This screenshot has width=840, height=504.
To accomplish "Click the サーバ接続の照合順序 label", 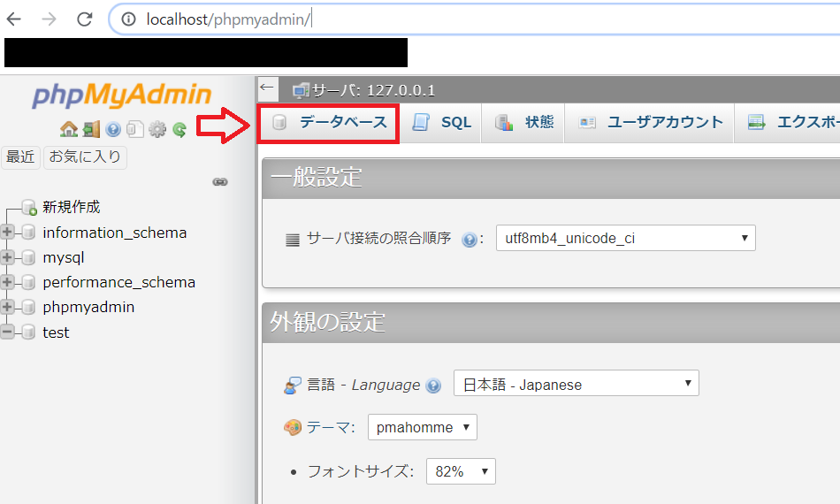I will pos(378,239).
